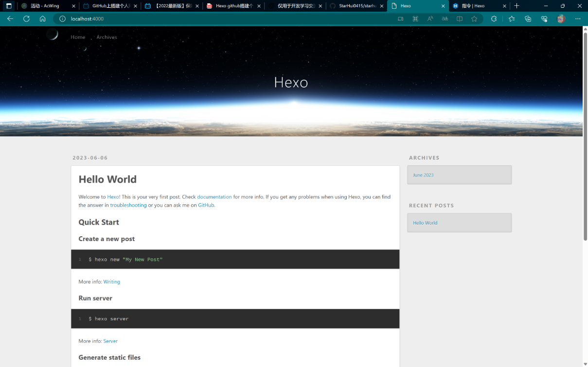
Task: Open the tab actions menu icon
Action: (9, 6)
